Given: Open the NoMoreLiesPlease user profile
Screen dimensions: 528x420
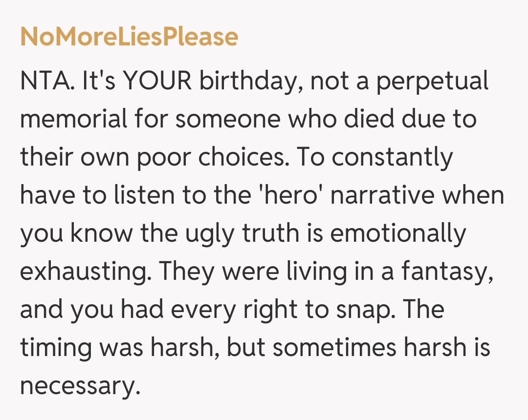Looking at the screenshot, I should coord(129,37).
